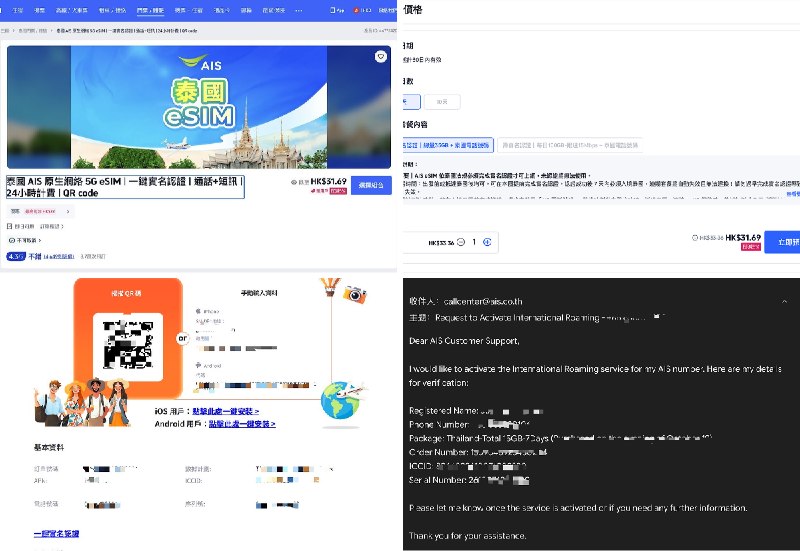
Task: Select the 10-day option under days
Action: (x=442, y=102)
